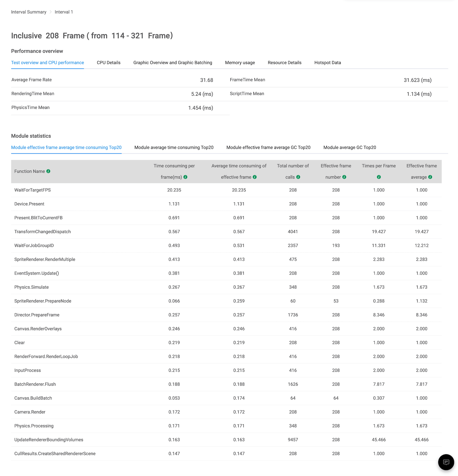Open the Hotspot Data tab

tap(328, 63)
